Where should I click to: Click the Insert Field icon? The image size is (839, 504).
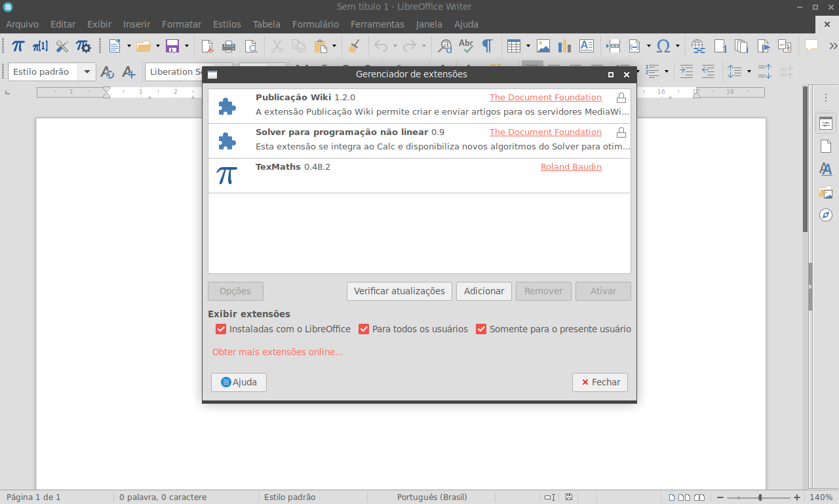click(x=634, y=46)
